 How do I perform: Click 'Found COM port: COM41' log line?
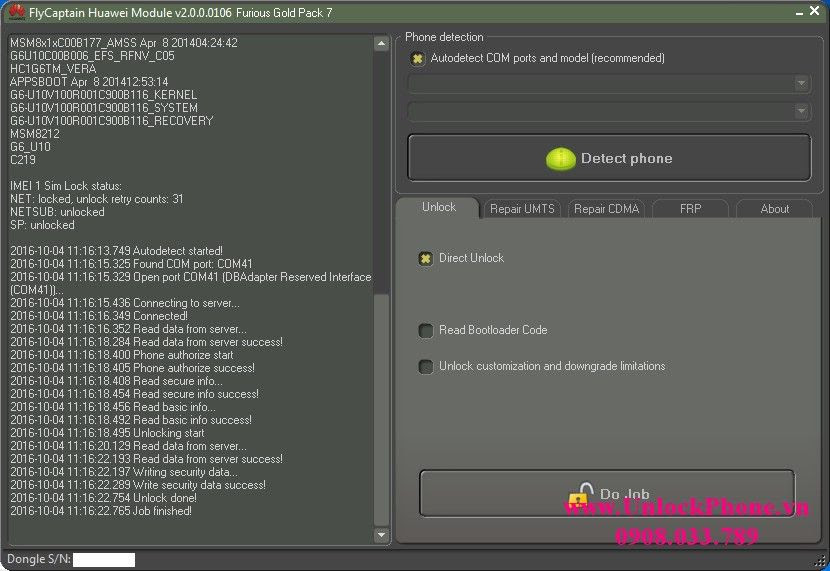click(131, 264)
